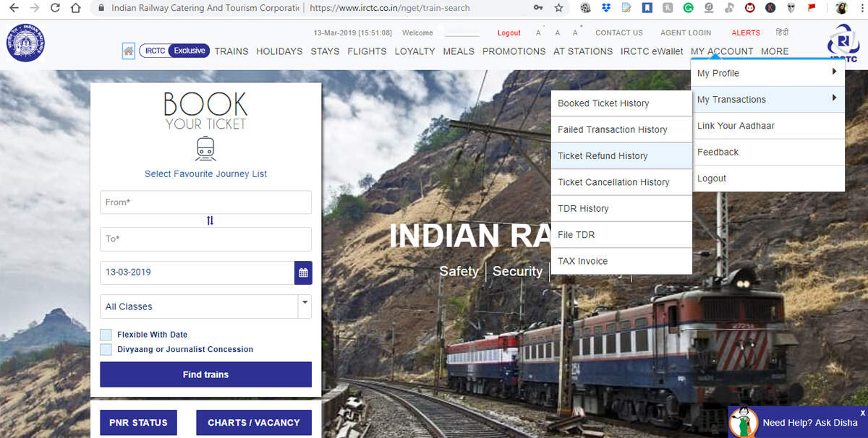The height and width of the screenshot is (438, 868).
Task: Open the Grammarly extension icon
Action: pos(688,8)
